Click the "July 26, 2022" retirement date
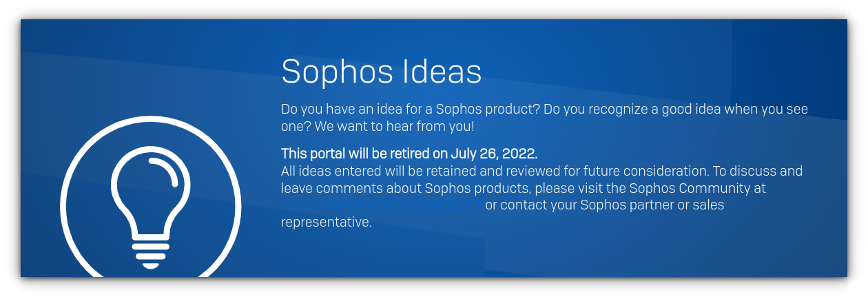The height and width of the screenshot is (299, 868). pos(493,153)
